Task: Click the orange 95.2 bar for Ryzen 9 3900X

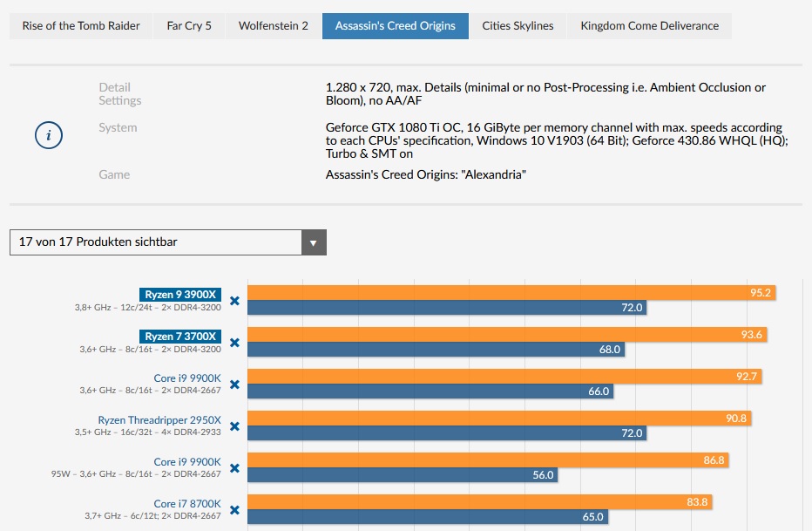Action: tap(511, 293)
